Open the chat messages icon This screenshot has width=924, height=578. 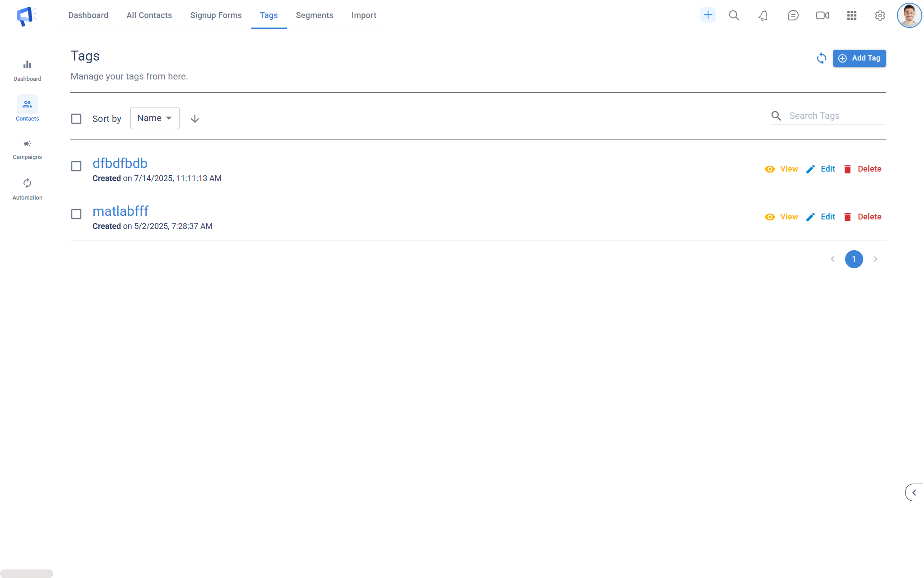pyautogui.click(x=793, y=16)
